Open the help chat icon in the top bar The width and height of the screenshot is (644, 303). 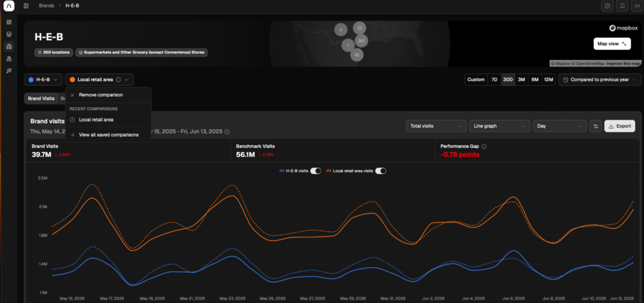pyautogui.click(x=608, y=6)
